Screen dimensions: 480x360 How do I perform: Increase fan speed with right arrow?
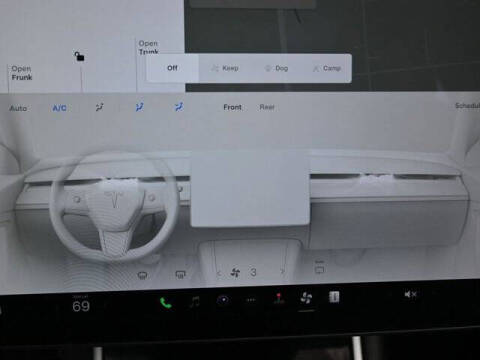coord(282,272)
